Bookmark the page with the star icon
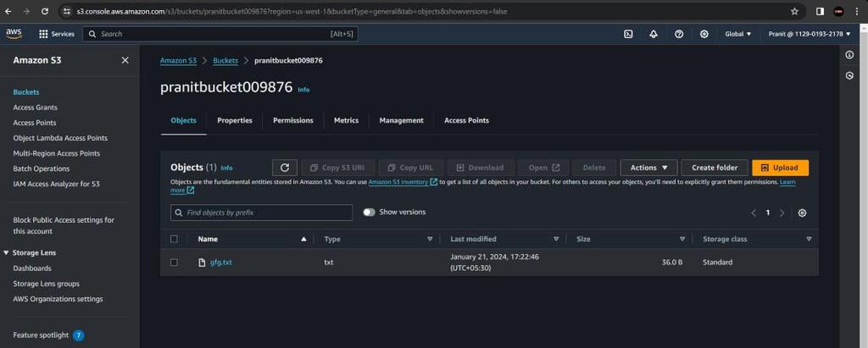868x348 pixels. [x=795, y=11]
